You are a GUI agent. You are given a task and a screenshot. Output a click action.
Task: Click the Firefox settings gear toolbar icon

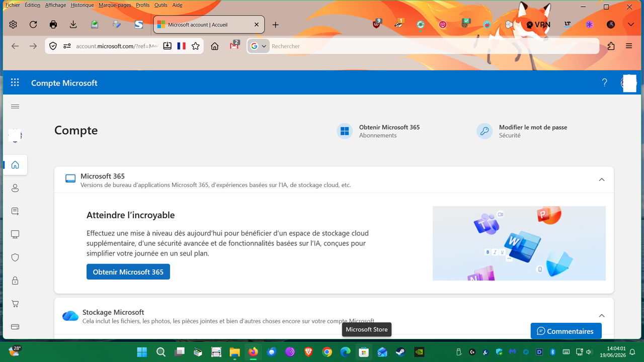[x=13, y=25]
